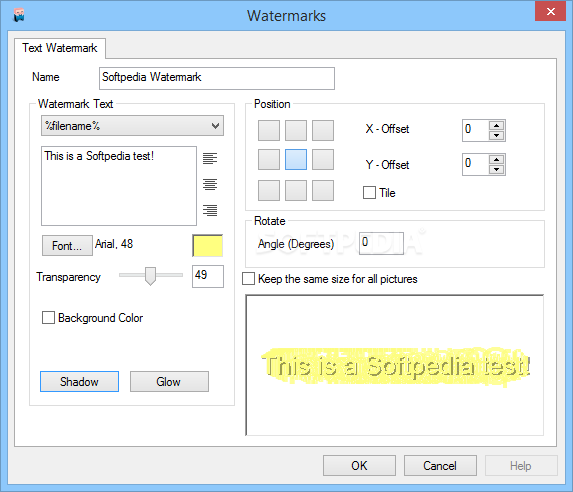Decrease the Y - Offset value

(x=496, y=169)
